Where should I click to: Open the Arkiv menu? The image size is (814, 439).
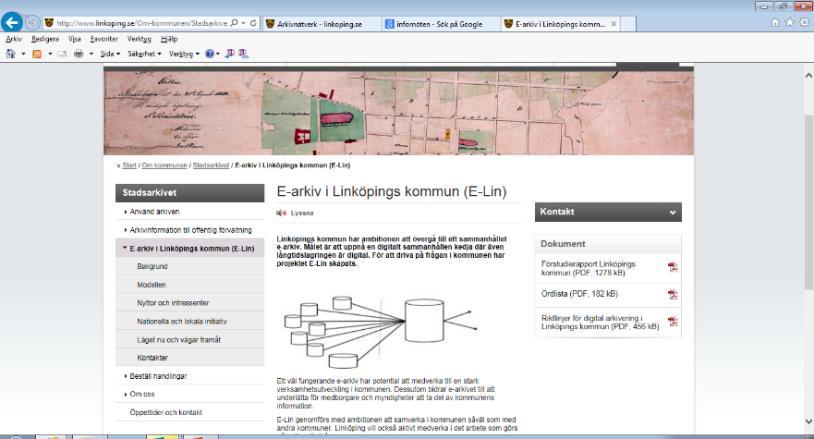click(14, 39)
